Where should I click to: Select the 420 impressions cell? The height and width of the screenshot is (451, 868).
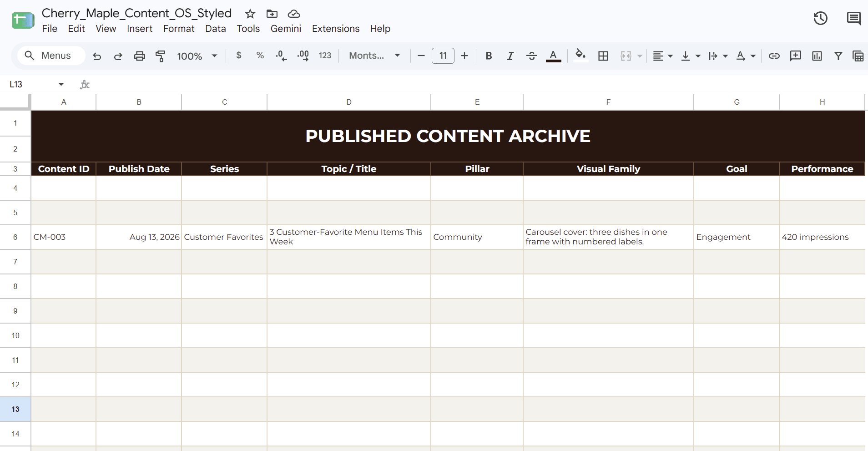pyautogui.click(x=822, y=237)
